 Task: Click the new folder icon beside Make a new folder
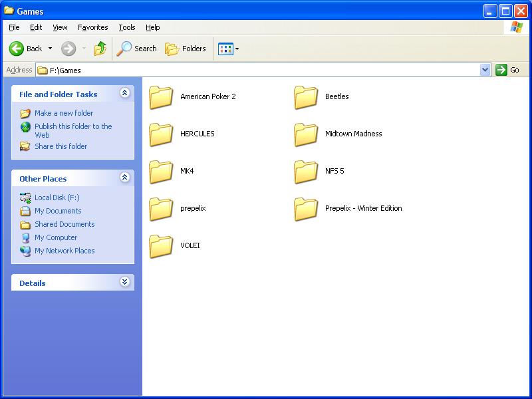pyautogui.click(x=25, y=113)
